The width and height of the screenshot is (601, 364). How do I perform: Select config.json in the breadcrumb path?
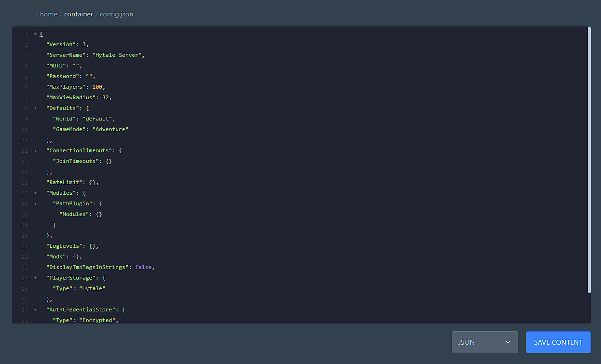pos(116,14)
